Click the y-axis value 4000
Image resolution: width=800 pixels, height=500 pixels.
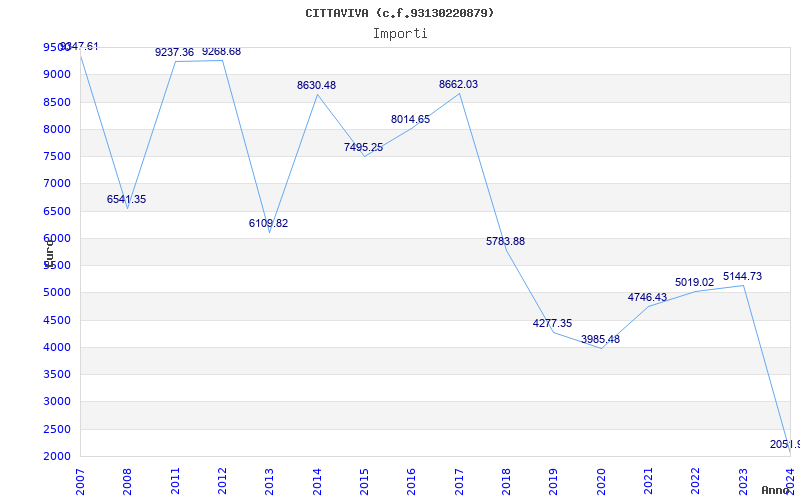[x=57, y=347]
